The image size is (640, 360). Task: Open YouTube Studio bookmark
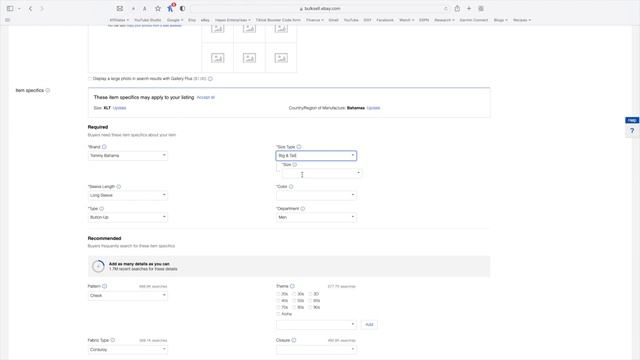(x=148, y=20)
